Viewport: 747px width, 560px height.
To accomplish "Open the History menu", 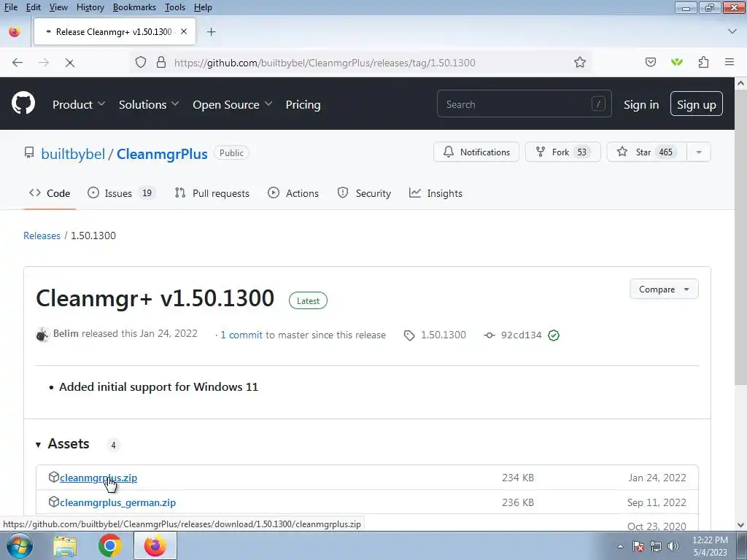I will point(90,7).
